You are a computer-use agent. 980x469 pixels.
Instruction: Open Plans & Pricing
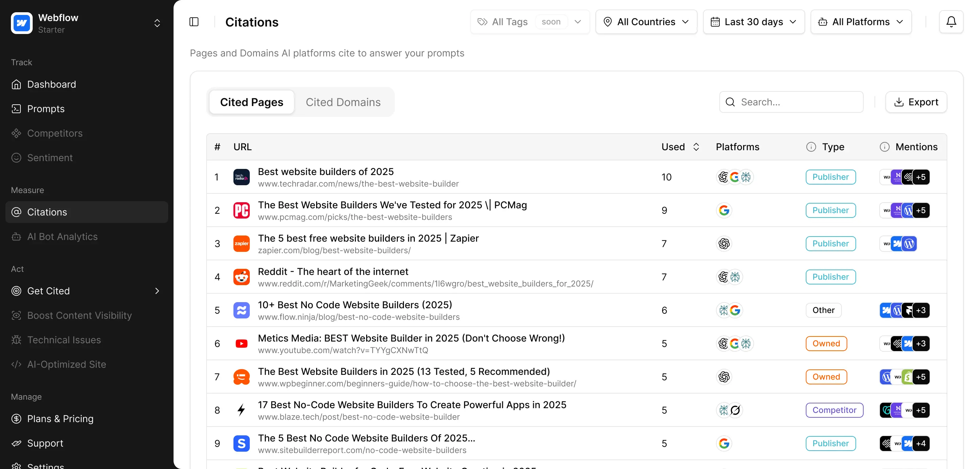click(61, 419)
